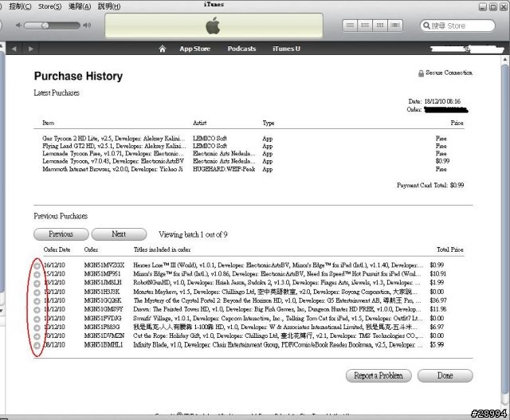
Task: Open details arrow for order MGN51JM8LH
Action: [37, 284]
